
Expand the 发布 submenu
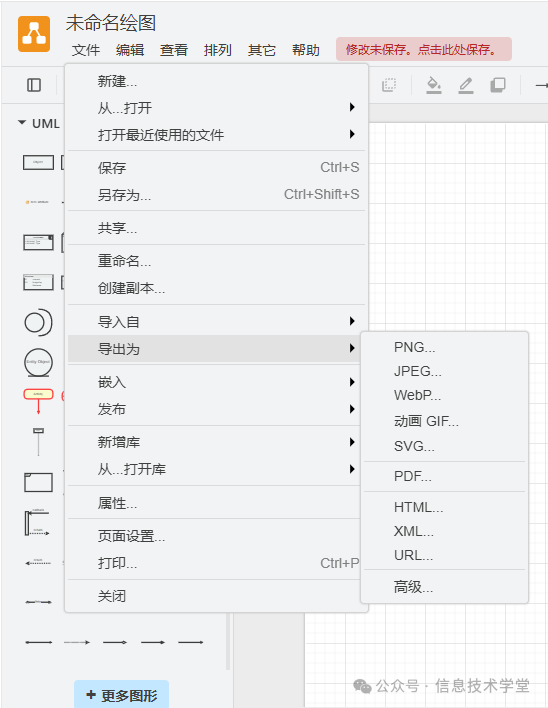(x=216, y=409)
